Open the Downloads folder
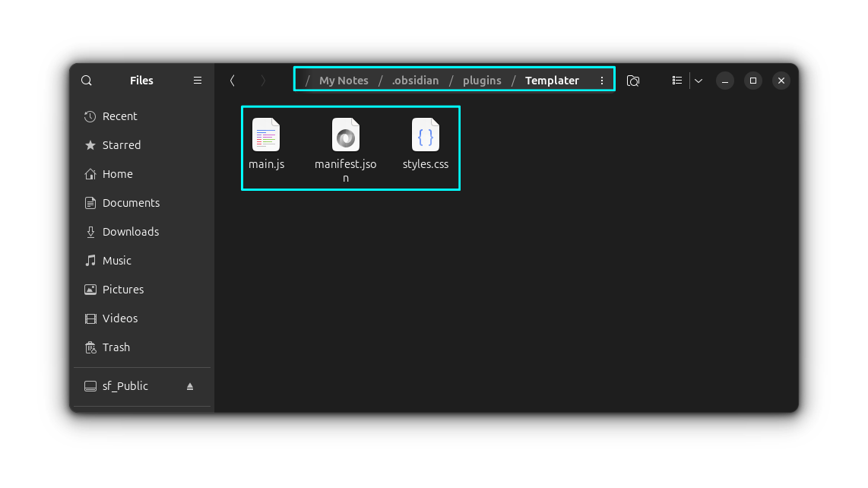The image size is (868, 488). [x=130, y=232]
